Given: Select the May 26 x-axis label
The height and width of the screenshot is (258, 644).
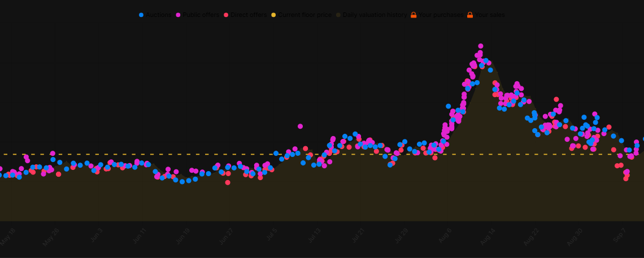Looking at the screenshot, I should pyautogui.click(x=51, y=236).
